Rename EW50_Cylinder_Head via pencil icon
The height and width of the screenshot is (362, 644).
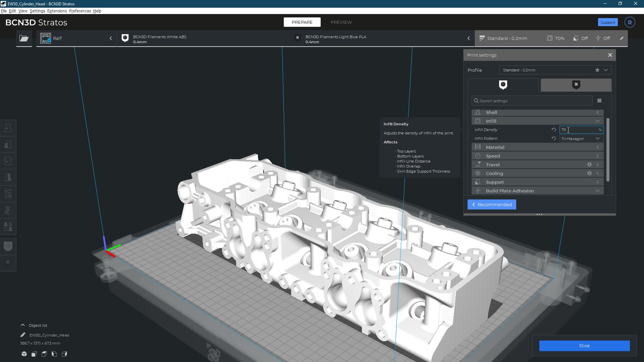coord(23,335)
